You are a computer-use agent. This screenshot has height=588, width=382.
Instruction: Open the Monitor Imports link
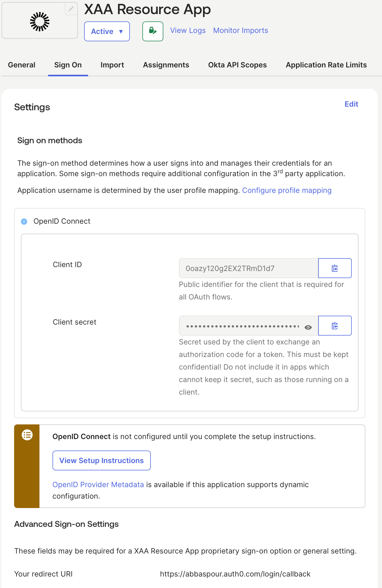[241, 31]
